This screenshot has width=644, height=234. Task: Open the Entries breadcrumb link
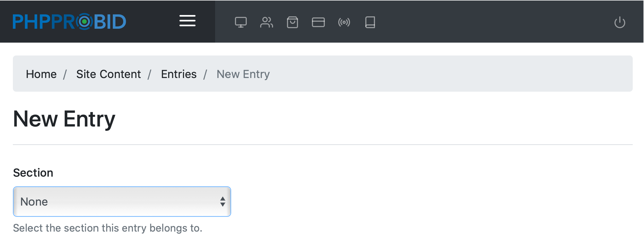pos(179,74)
